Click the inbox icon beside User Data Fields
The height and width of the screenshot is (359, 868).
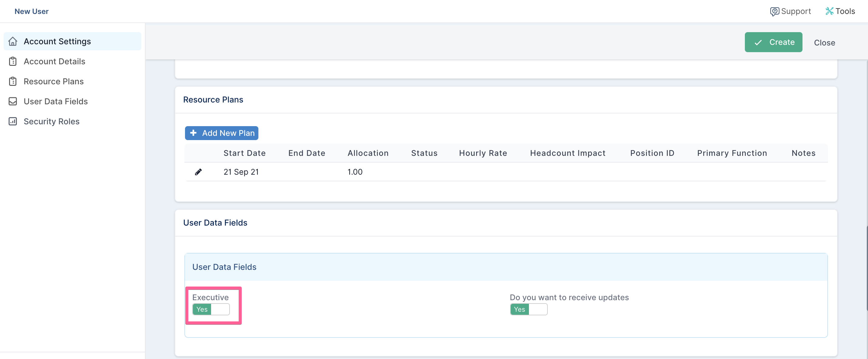pos(13,101)
